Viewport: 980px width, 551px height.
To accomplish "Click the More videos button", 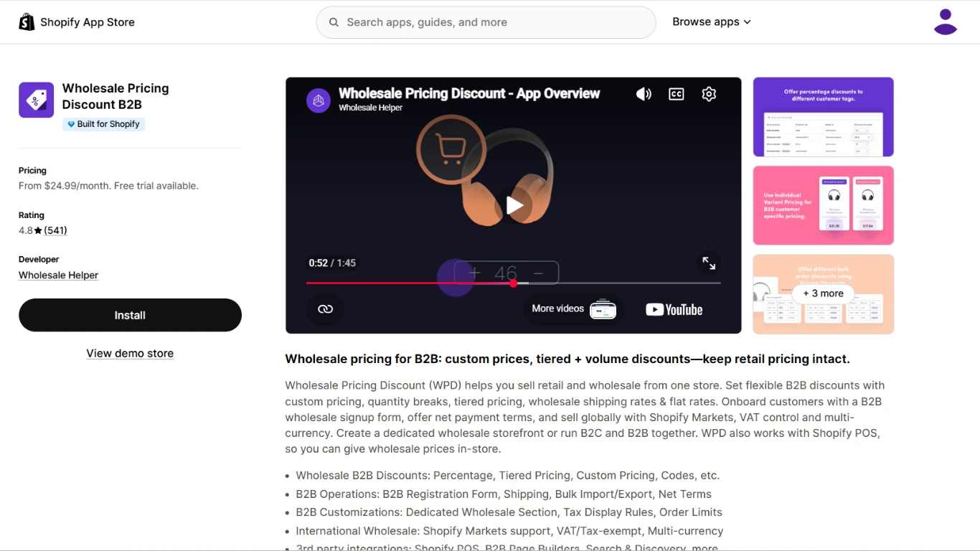I will click(574, 309).
